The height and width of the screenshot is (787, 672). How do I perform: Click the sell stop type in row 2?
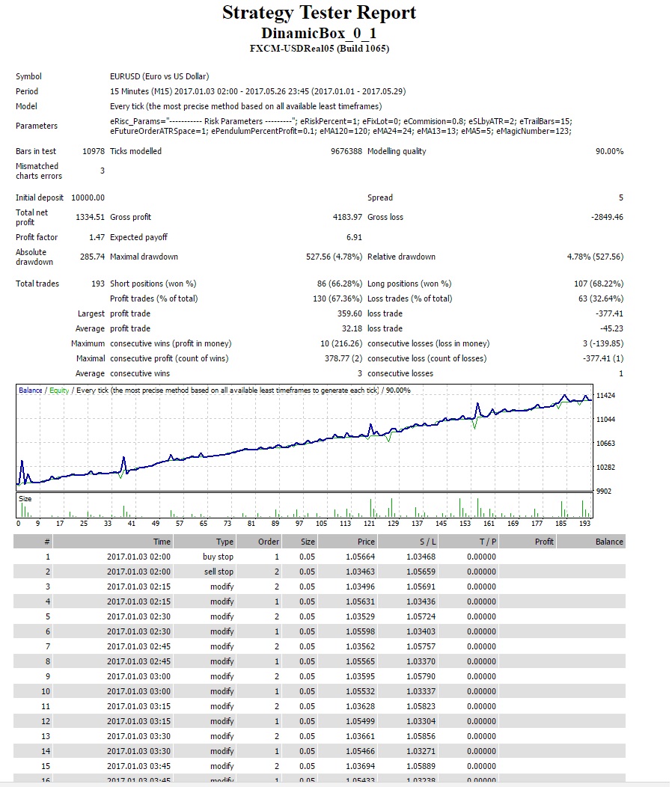(219, 572)
